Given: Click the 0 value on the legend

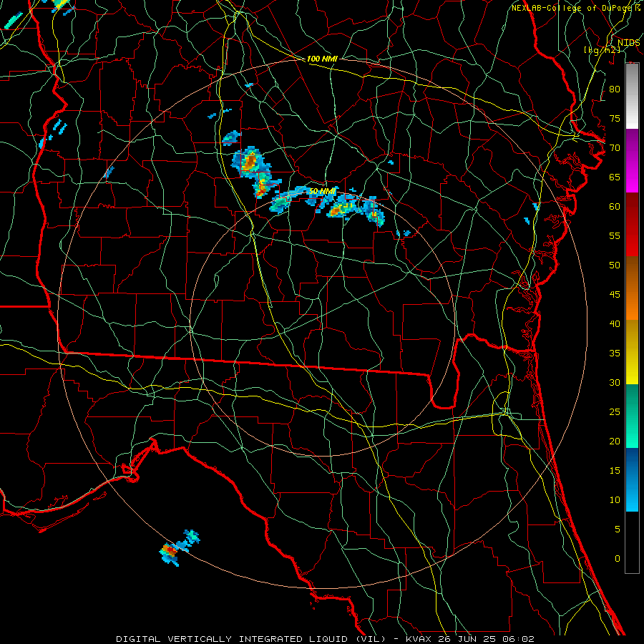Looking at the screenshot, I should (618, 559).
